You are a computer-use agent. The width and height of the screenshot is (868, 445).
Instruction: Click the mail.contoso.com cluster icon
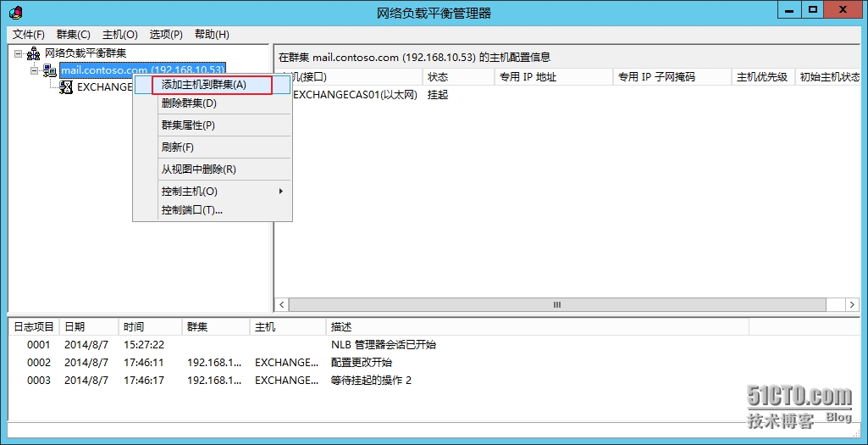[x=50, y=70]
